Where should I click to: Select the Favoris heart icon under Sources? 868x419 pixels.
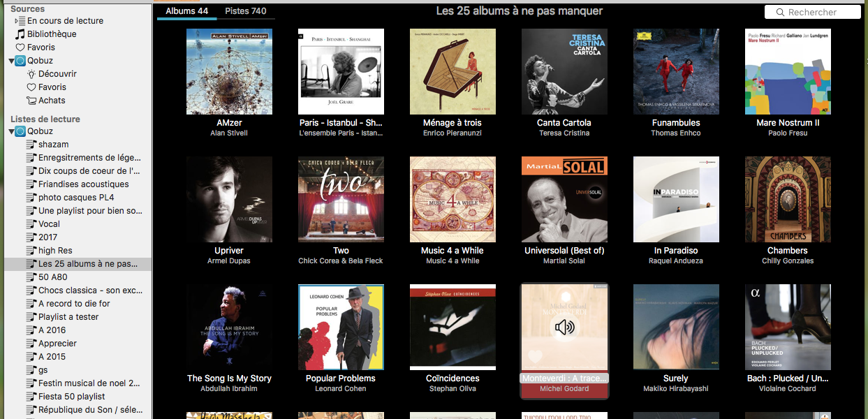click(20, 47)
